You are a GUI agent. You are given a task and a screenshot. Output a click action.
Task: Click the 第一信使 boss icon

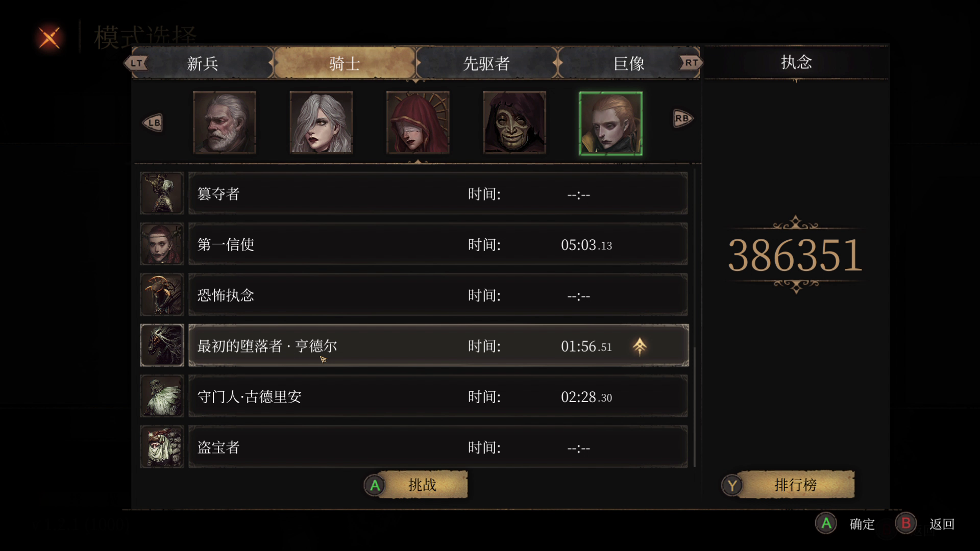pyautogui.click(x=162, y=244)
